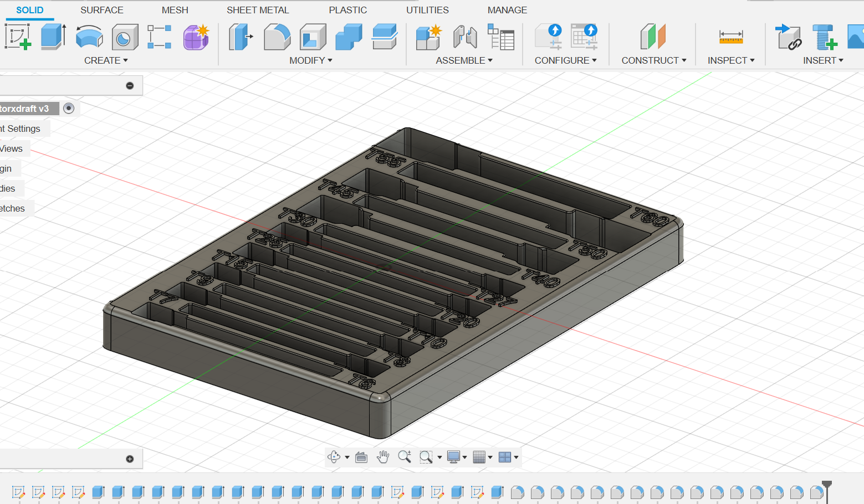Select the first sketch feature in the timeline
864x504 pixels.
coord(18,492)
